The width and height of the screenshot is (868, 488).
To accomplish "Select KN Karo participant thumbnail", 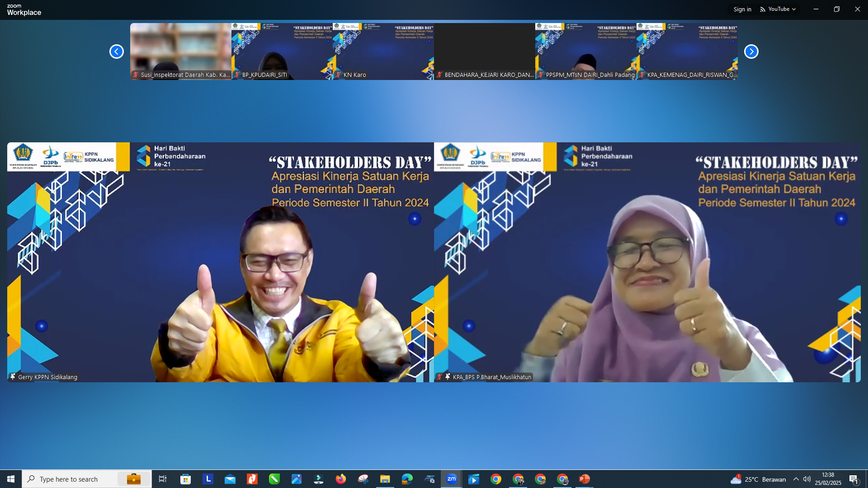I will (x=383, y=51).
